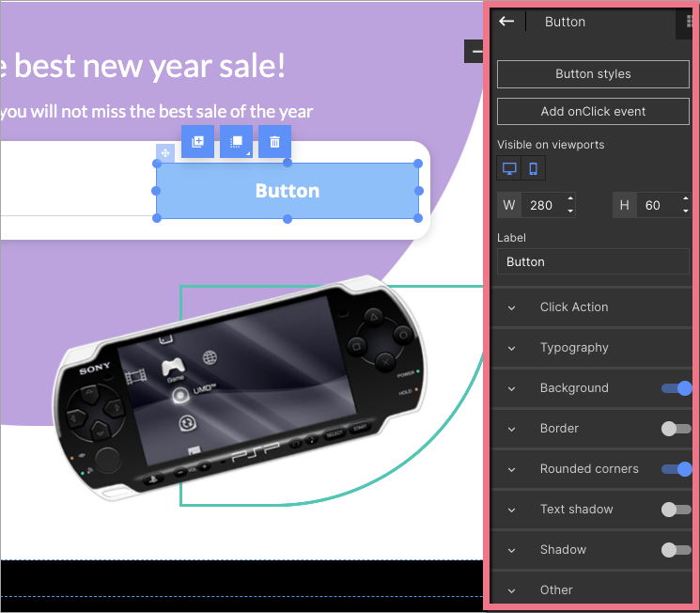Click the duplicate element icon
Viewport: 700px width, 613px height.
tap(198, 142)
